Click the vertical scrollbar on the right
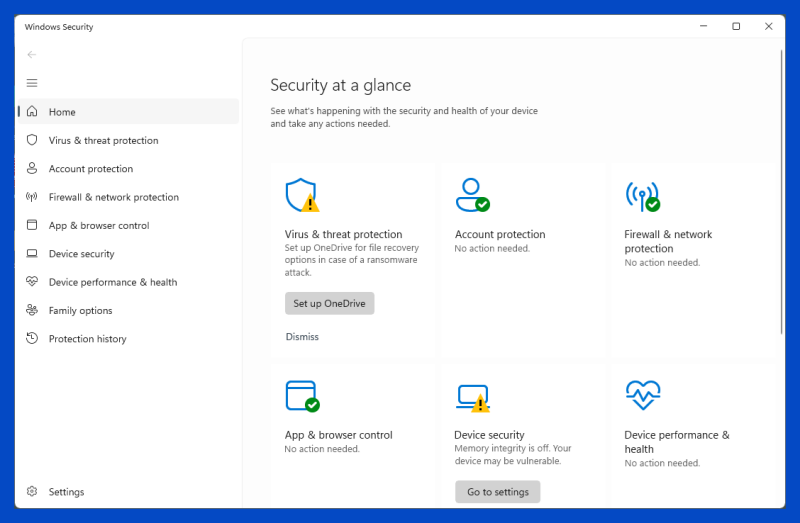The width and height of the screenshot is (800, 523). [781, 192]
